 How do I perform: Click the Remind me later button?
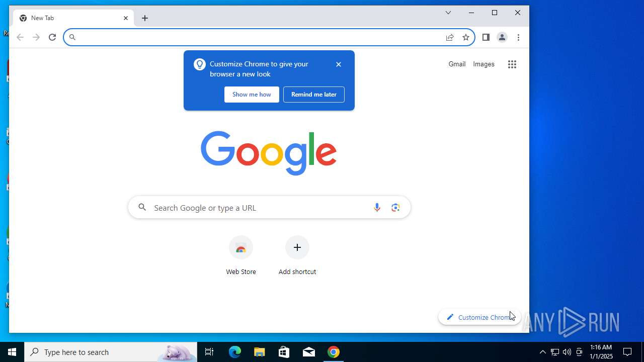[314, 95]
